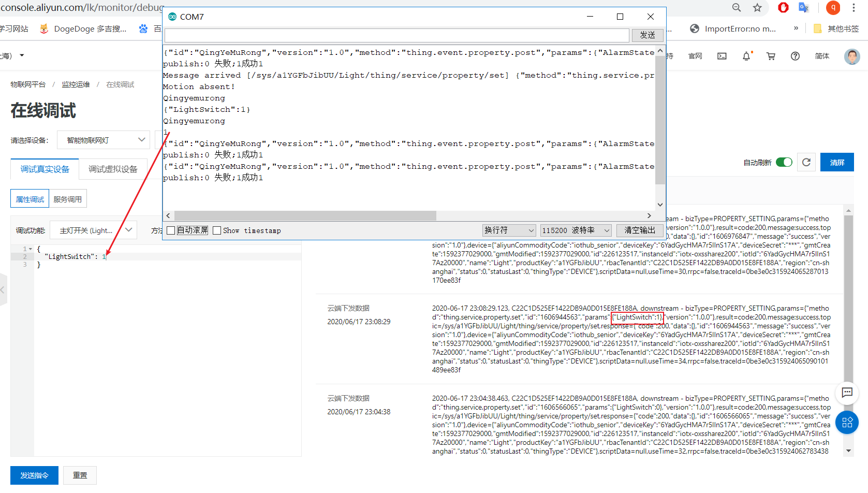Image resolution: width=868 pixels, height=493 pixels.
Task: Maximize the COM7 serial monitor window
Action: (620, 17)
